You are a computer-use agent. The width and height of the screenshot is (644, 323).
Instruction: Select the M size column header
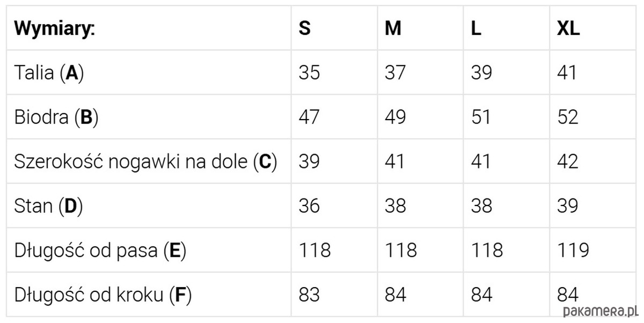[x=393, y=28]
